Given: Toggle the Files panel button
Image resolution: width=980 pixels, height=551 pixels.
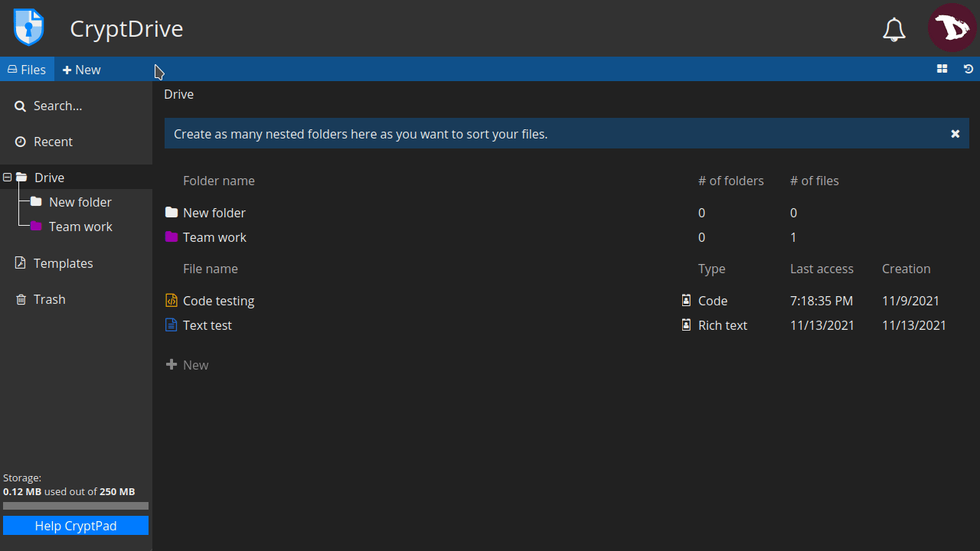Looking at the screenshot, I should (27, 70).
